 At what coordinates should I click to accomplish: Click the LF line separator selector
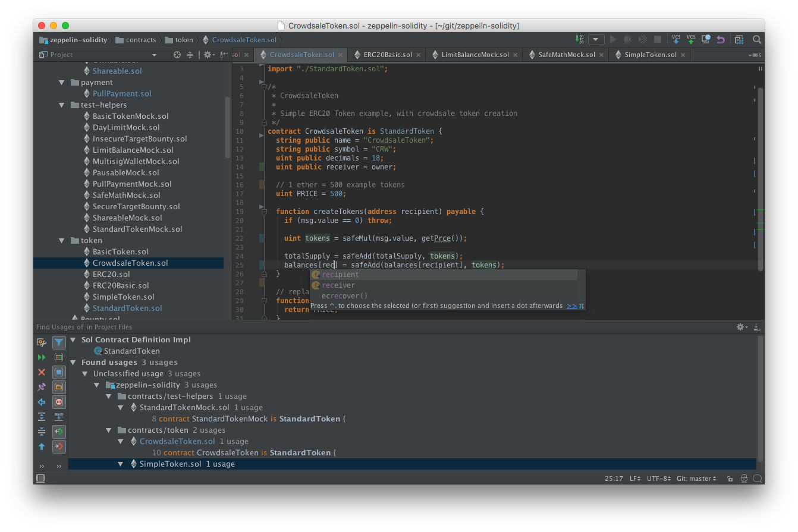click(634, 479)
